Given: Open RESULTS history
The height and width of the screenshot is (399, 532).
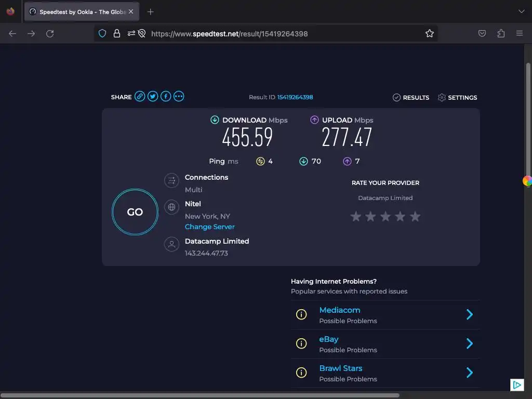Looking at the screenshot, I should tap(411, 98).
